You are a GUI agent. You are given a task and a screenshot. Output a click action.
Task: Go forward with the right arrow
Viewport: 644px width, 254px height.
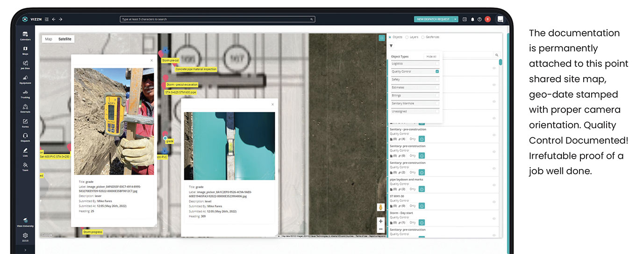tap(61, 19)
